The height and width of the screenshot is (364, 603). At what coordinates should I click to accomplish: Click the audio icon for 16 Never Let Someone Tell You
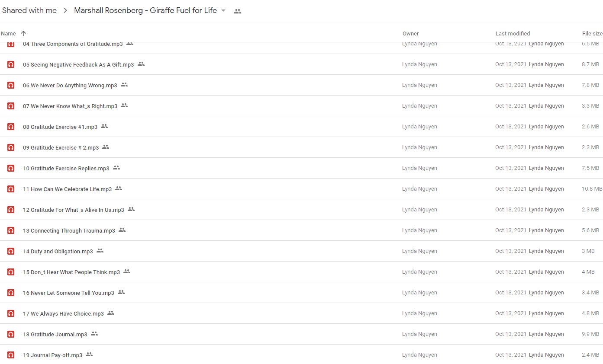11,293
